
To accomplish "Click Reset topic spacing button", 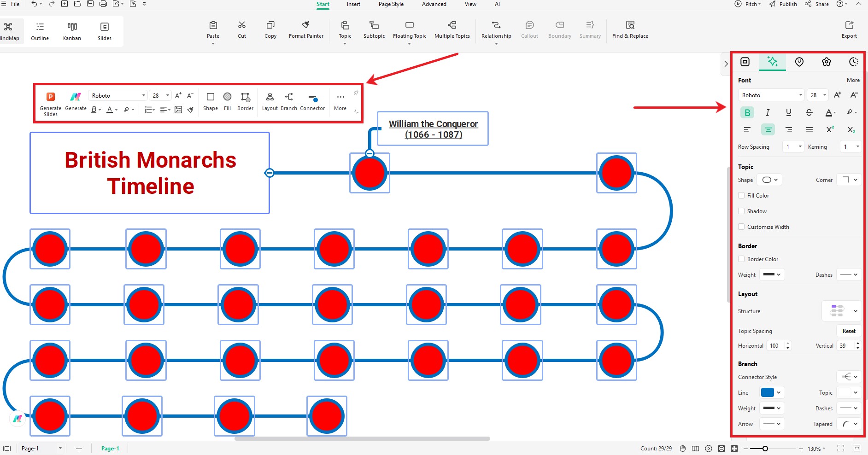I will coord(849,331).
